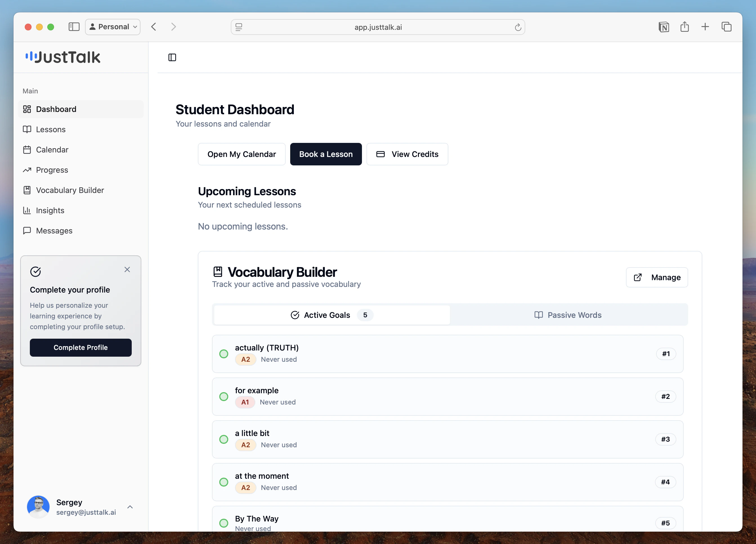The image size is (756, 544).
Task: Toggle the circle for a little bit
Action: 224,439
